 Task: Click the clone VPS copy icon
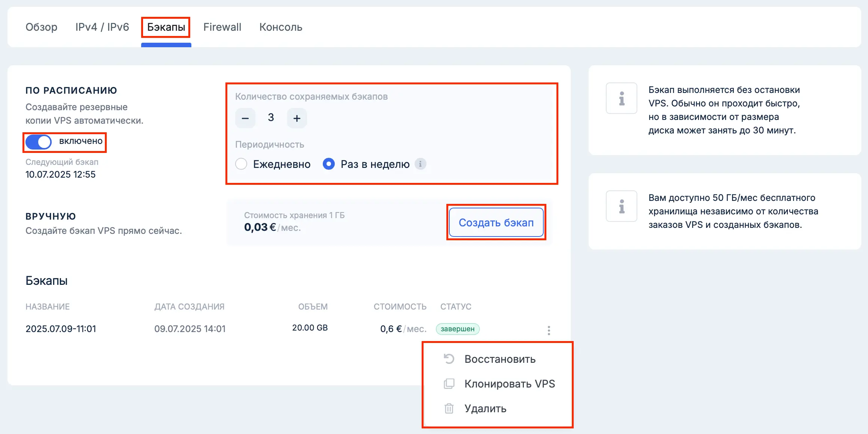point(449,384)
